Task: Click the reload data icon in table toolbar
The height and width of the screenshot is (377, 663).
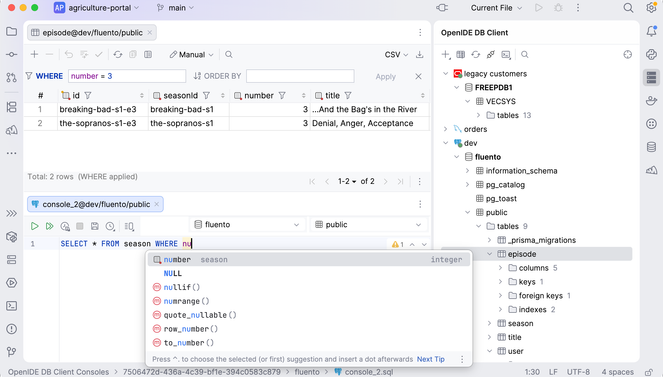Action: click(118, 55)
